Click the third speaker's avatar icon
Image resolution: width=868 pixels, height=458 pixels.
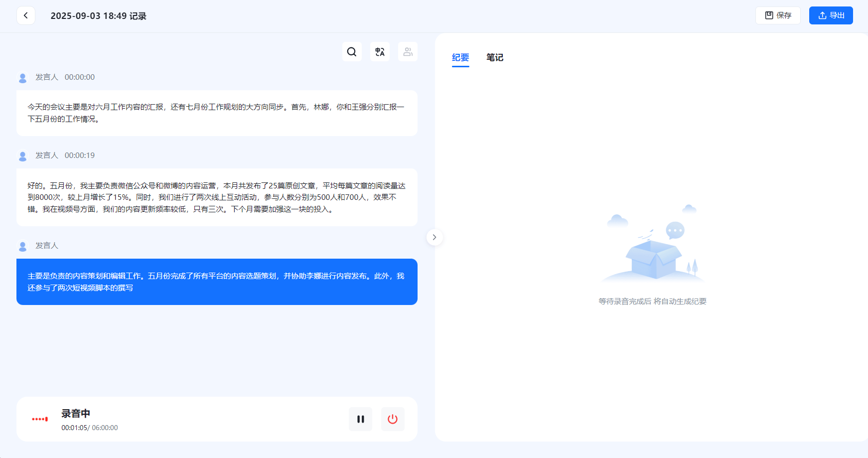pyautogui.click(x=22, y=246)
